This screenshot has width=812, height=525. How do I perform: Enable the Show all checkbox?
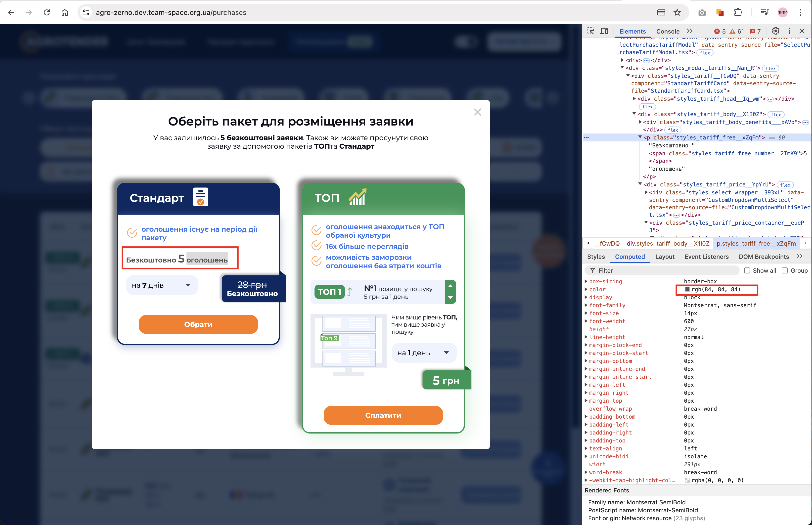pyautogui.click(x=747, y=270)
